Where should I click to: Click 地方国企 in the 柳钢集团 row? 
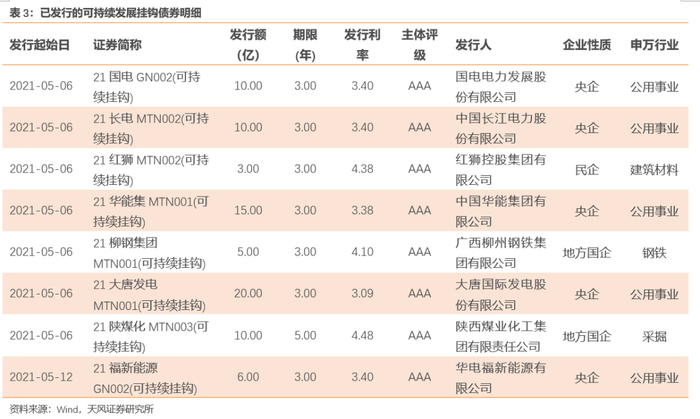point(587,253)
